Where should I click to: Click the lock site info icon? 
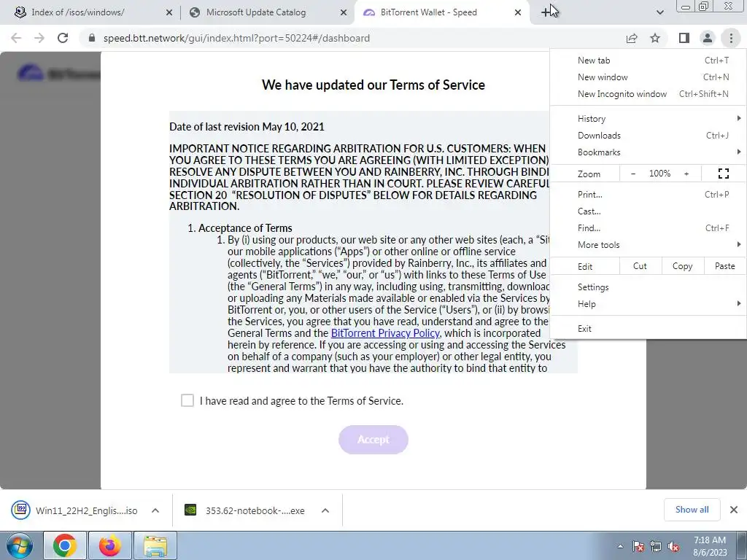click(x=92, y=38)
